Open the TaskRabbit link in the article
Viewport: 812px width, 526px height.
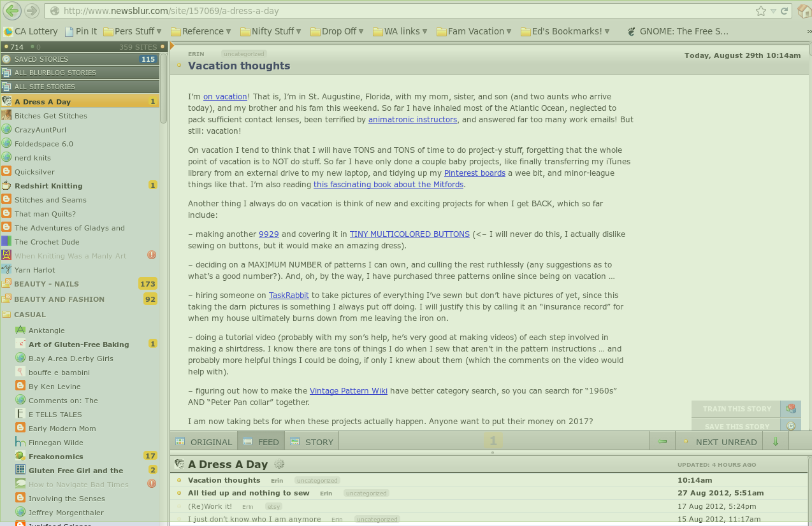289,295
